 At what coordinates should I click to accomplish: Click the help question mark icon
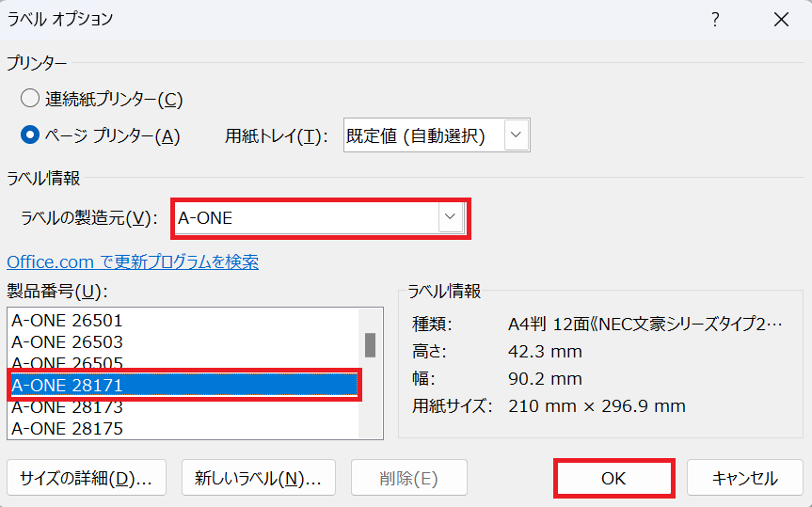[715, 20]
